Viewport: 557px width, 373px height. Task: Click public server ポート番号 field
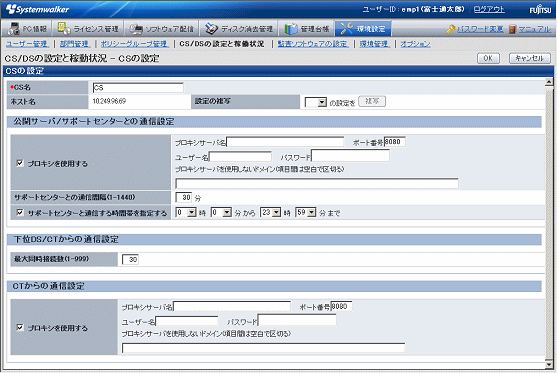395,142
